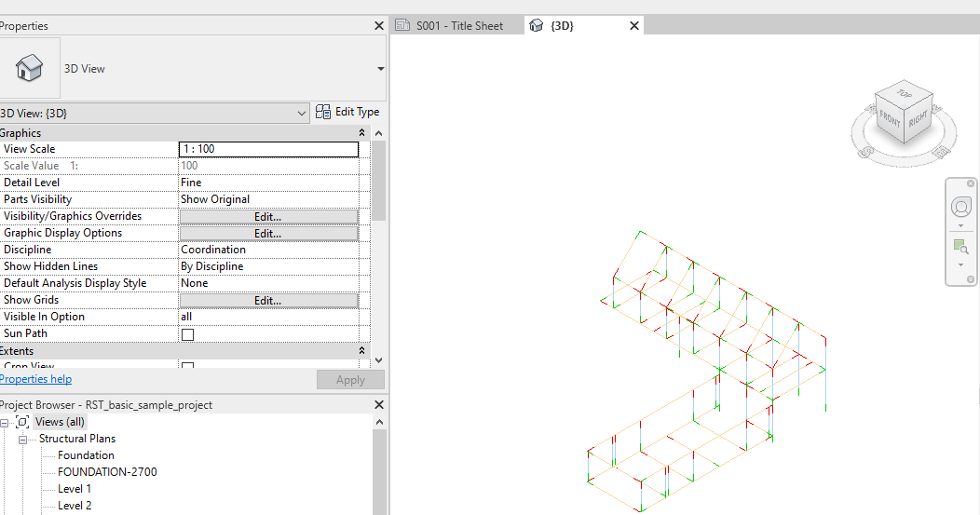Open the Full Navigation Wheel tool

(x=960, y=207)
